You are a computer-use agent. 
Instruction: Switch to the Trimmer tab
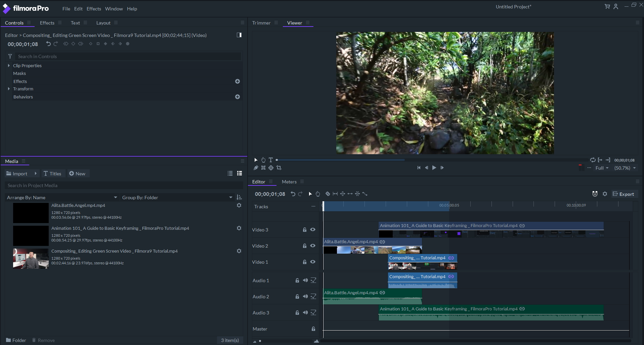click(x=261, y=23)
